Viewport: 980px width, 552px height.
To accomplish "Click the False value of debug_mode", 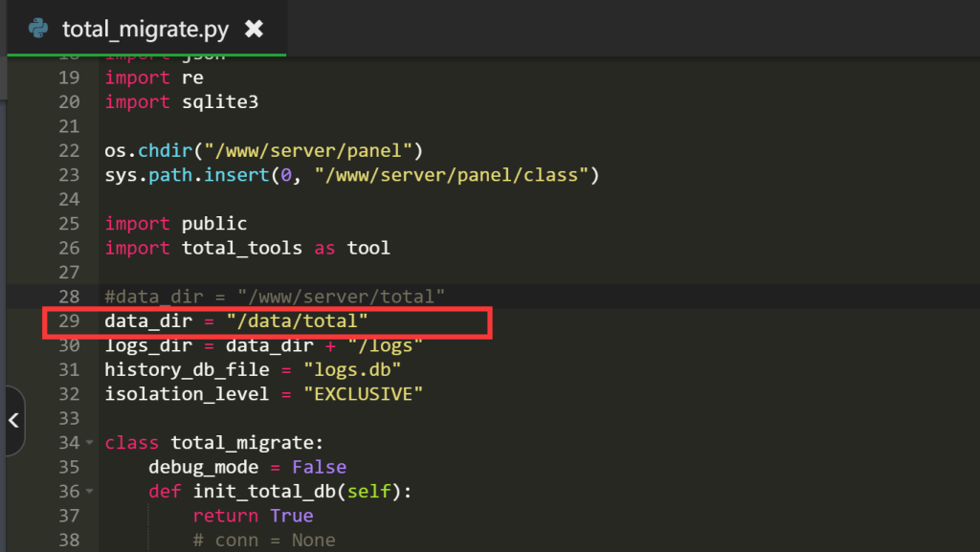I will 319,467.
